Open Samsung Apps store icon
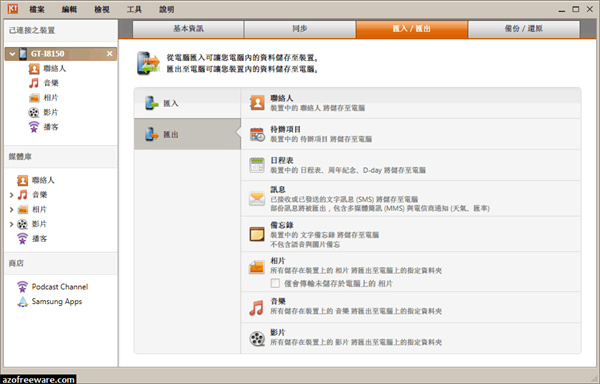This screenshot has height=384, width=600. click(23, 302)
